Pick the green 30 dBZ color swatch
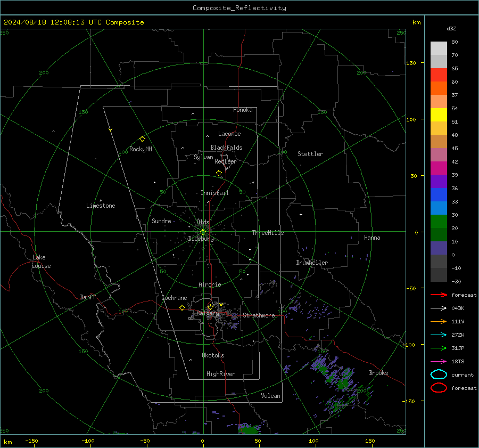Screen dimensions: 479x448 pos(439,221)
